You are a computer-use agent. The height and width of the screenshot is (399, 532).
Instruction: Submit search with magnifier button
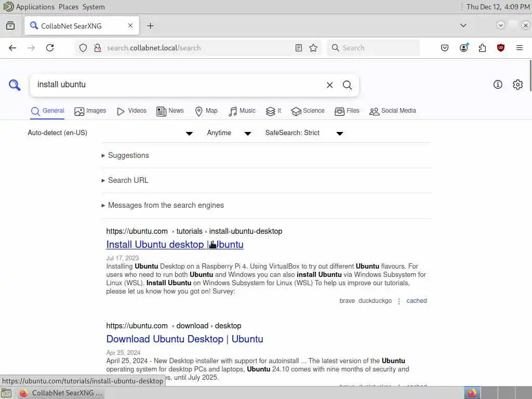347,85
